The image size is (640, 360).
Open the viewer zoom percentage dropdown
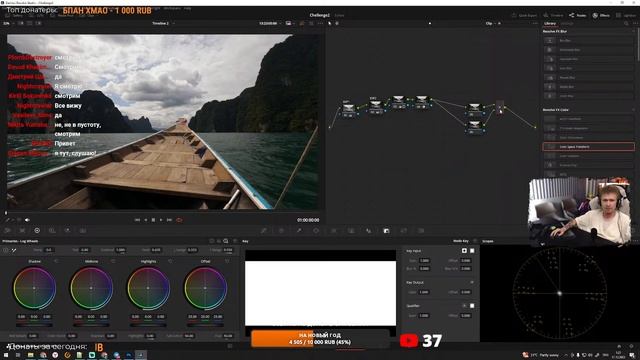(8, 24)
